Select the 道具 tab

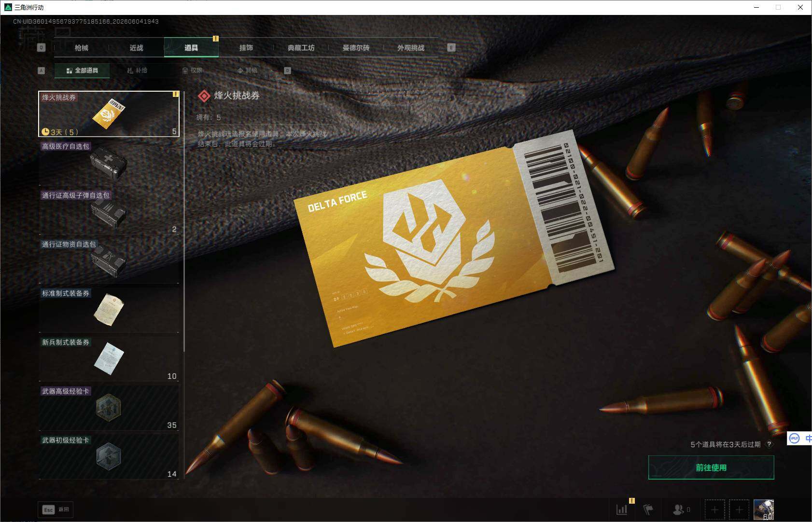pyautogui.click(x=191, y=48)
